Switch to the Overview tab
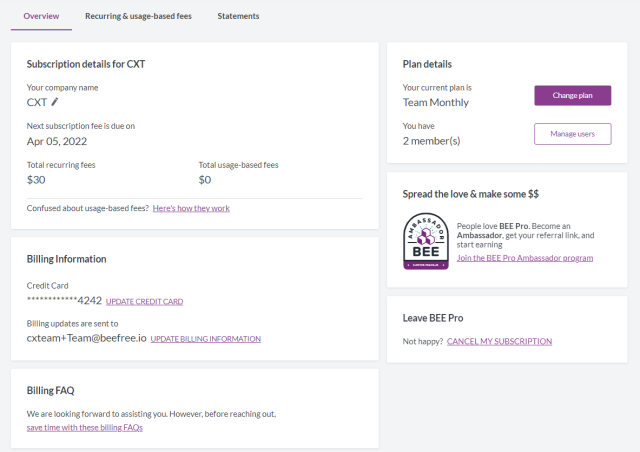 [x=41, y=16]
